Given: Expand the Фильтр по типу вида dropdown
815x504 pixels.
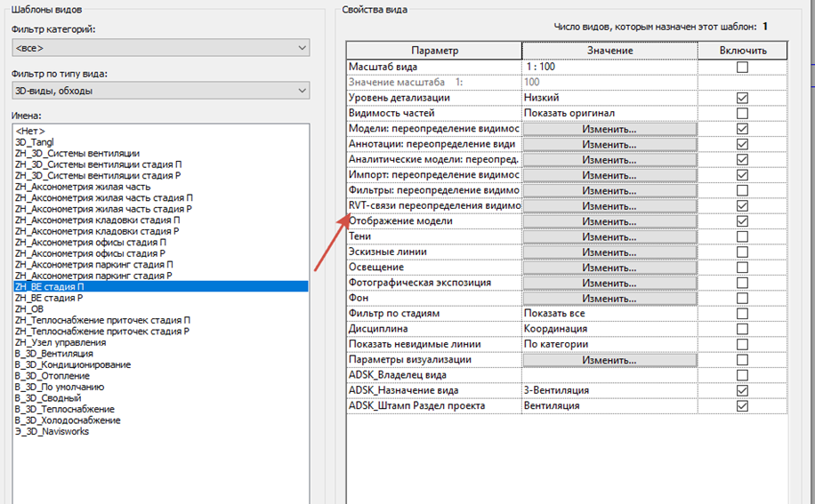Looking at the screenshot, I should click(x=161, y=91).
